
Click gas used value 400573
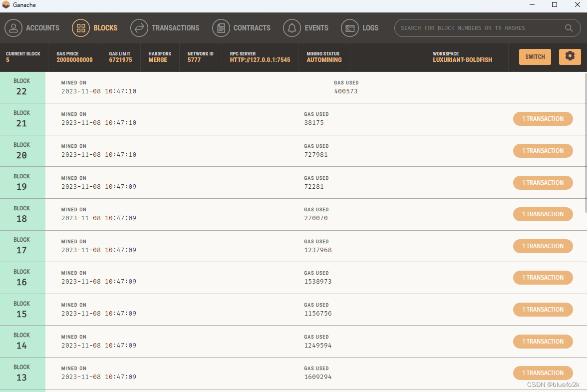pyautogui.click(x=346, y=91)
